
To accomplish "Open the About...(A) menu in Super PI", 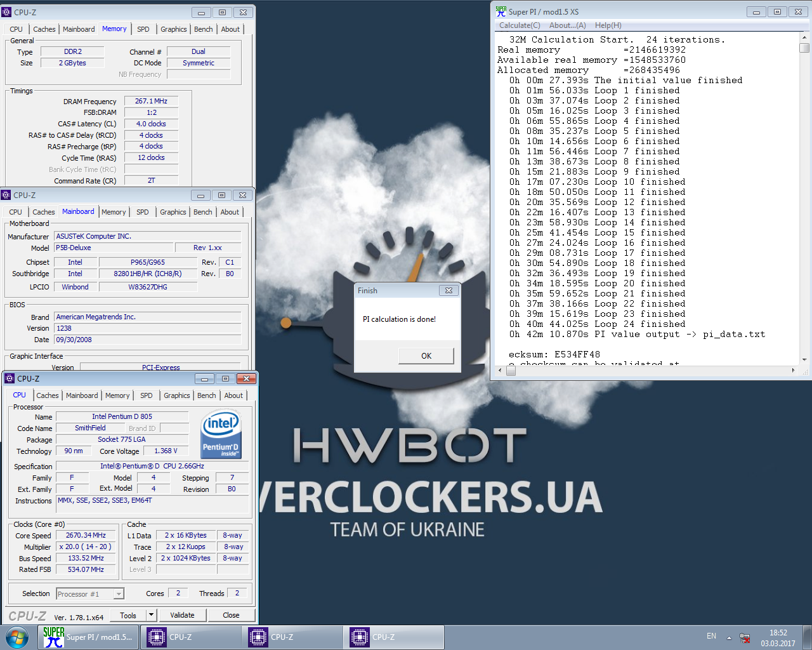I will tap(567, 25).
